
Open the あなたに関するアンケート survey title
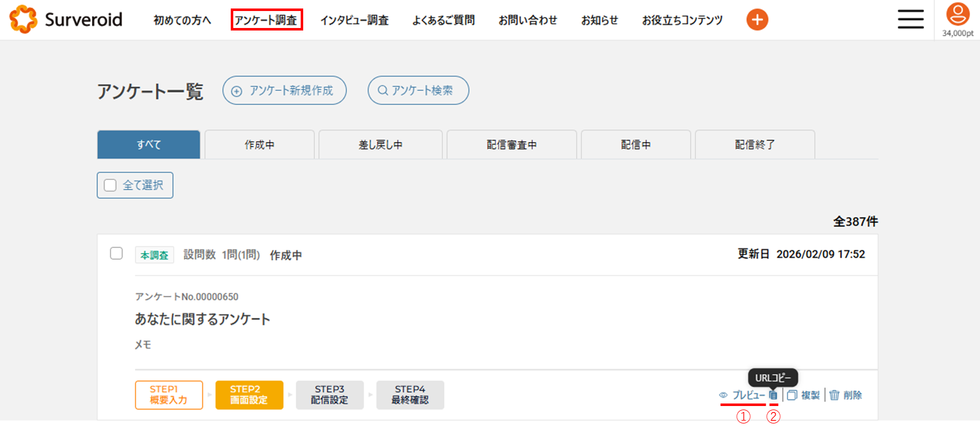click(202, 319)
